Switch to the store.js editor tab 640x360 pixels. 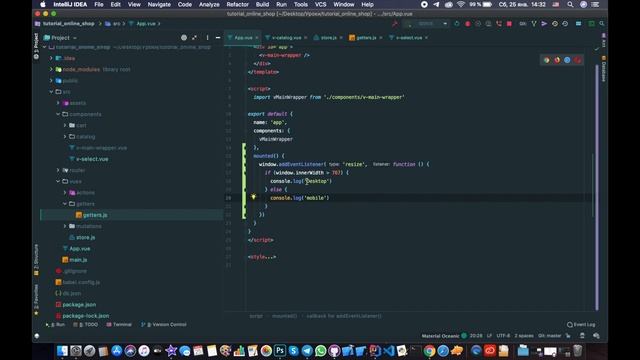click(328, 38)
